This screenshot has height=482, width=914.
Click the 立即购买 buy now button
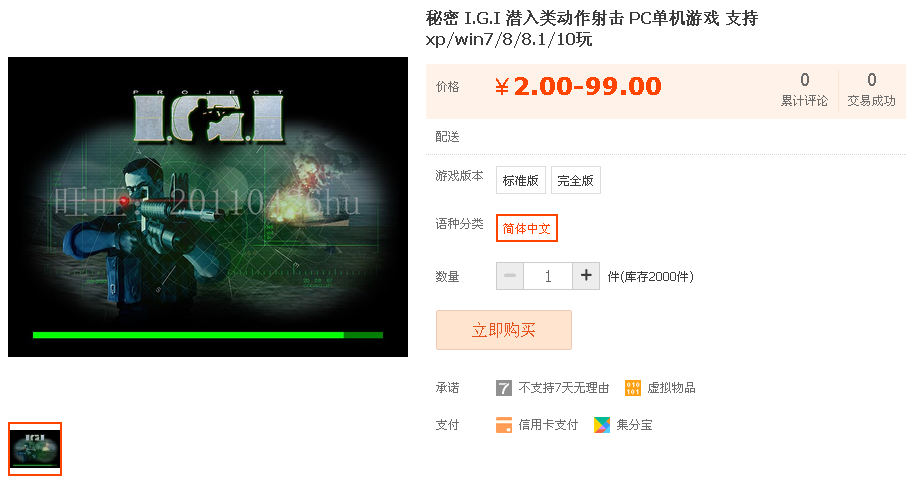point(504,330)
